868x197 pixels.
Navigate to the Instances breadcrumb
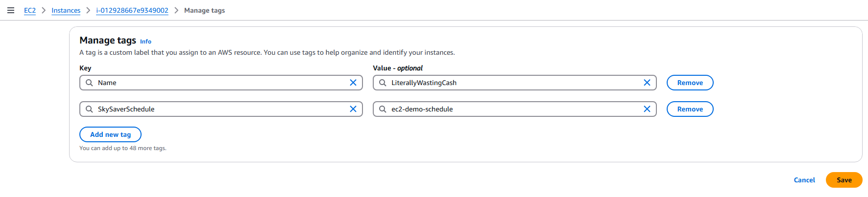tap(66, 10)
